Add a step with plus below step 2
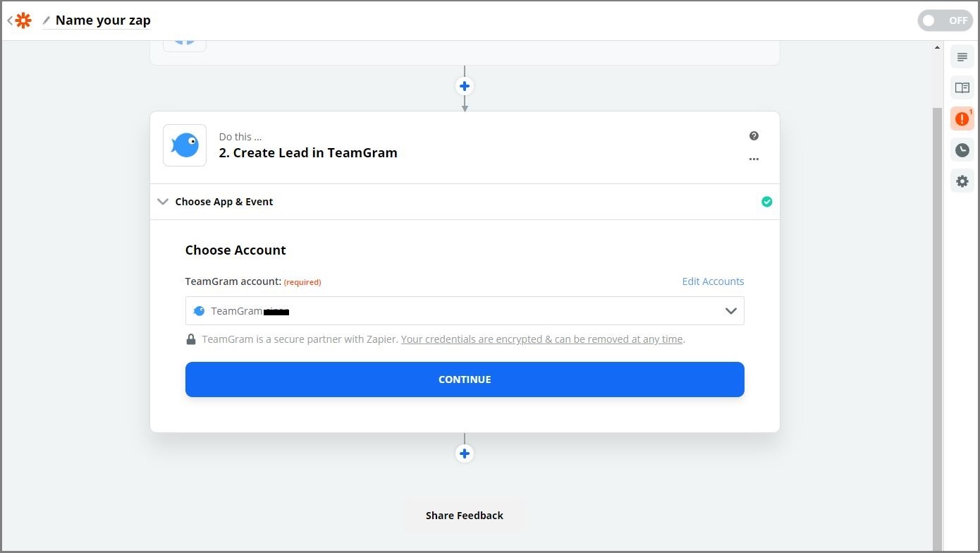The image size is (980, 553). 465,454
